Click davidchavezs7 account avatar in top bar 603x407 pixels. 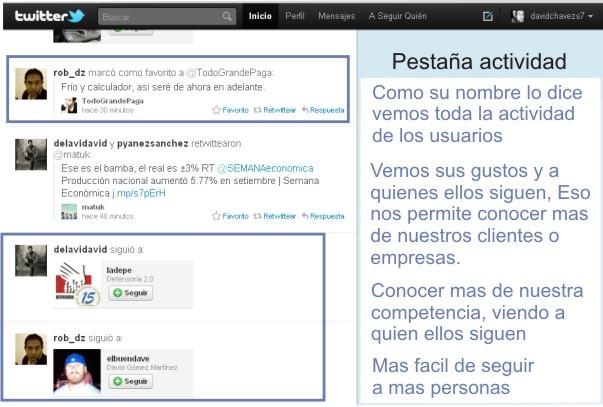tap(518, 16)
